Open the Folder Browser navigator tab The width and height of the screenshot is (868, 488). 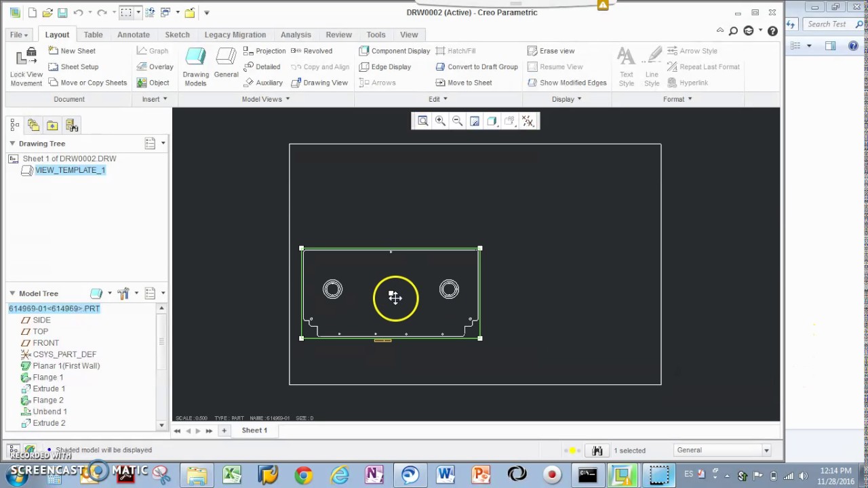pos(33,125)
